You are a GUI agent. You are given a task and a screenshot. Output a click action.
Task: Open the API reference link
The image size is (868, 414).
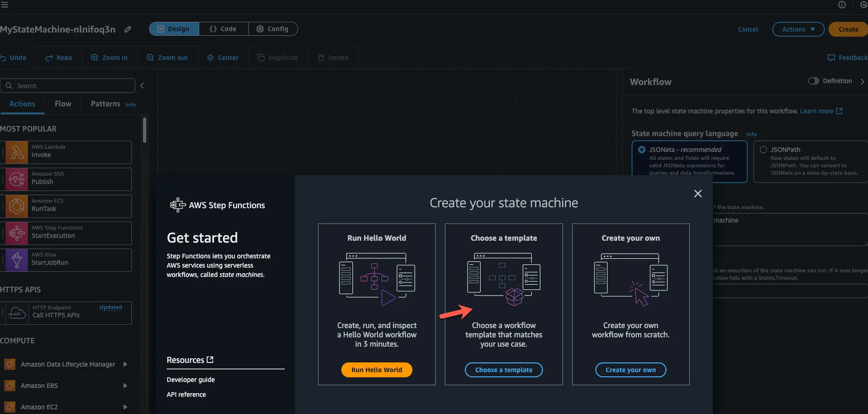click(186, 394)
